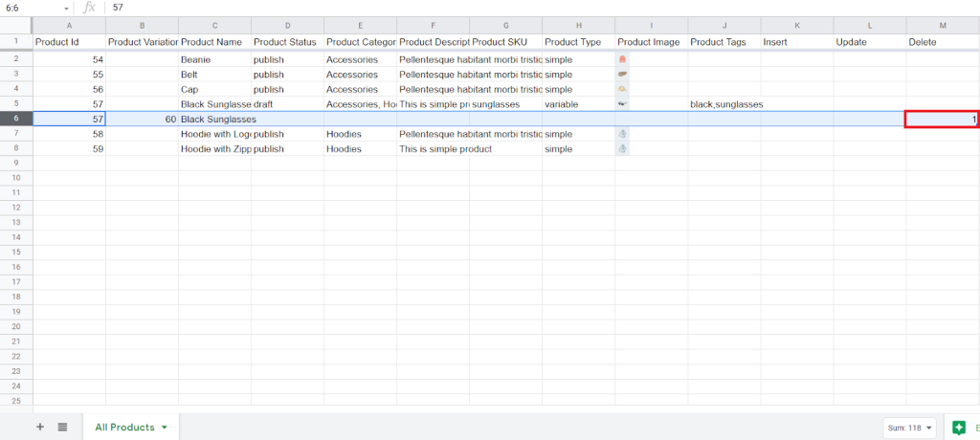Click the Delete cell containing 1

(x=942, y=119)
